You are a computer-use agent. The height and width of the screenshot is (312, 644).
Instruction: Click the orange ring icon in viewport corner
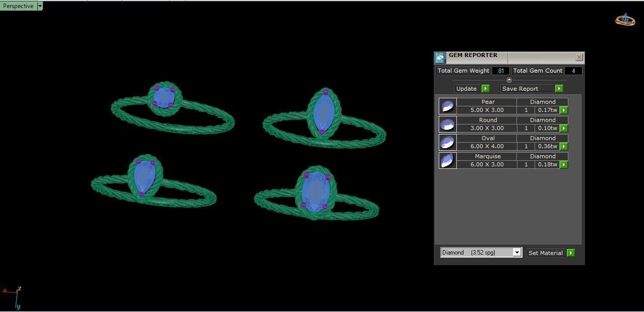point(625,20)
